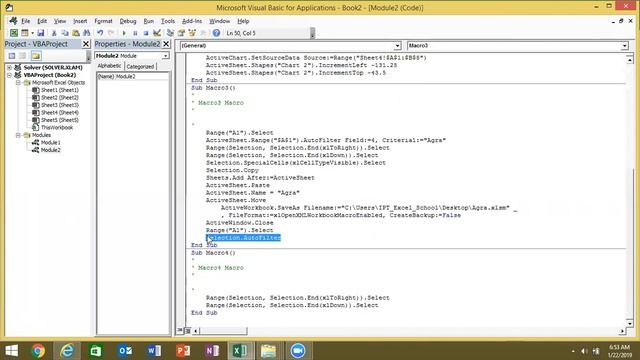This screenshot has height=360, width=640.
Task: Click the Insert UserForm toolbar icon
Action: 24,33
